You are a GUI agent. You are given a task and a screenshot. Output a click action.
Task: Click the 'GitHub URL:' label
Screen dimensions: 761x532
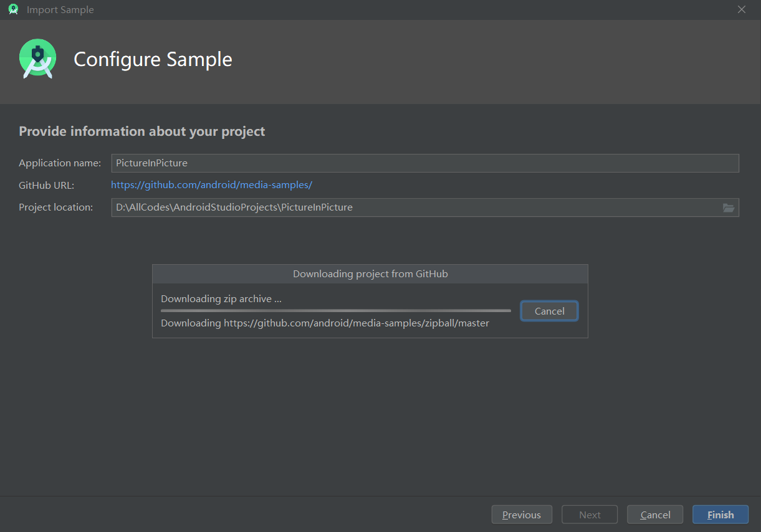click(47, 185)
